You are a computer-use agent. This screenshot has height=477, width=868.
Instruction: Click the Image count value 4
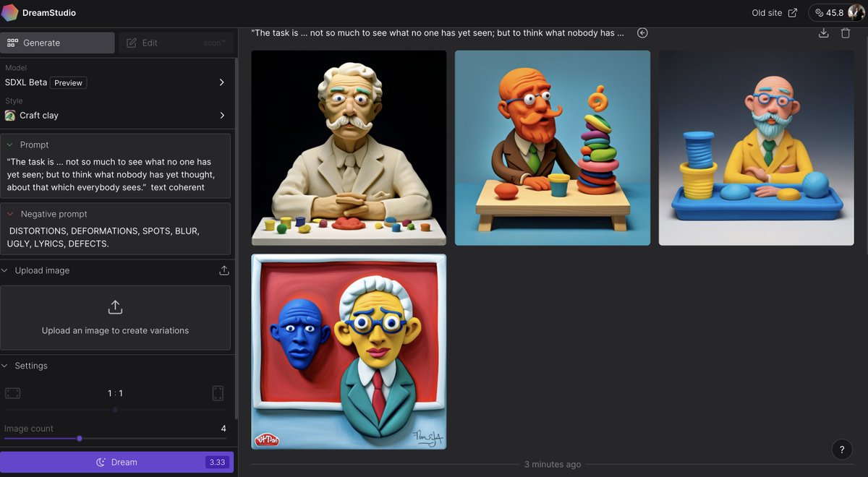click(224, 429)
